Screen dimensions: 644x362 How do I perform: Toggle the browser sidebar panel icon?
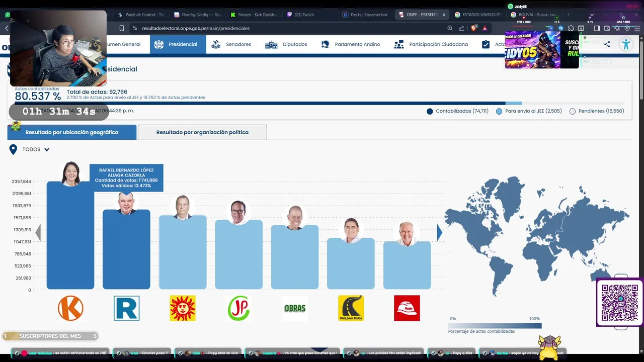pyautogui.click(x=597, y=28)
